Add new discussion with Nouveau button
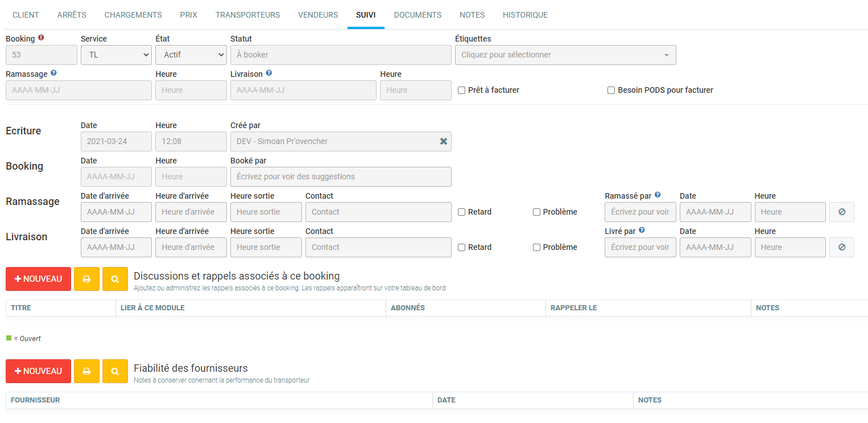The width and height of the screenshot is (868, 423). [x=38, y=279]
